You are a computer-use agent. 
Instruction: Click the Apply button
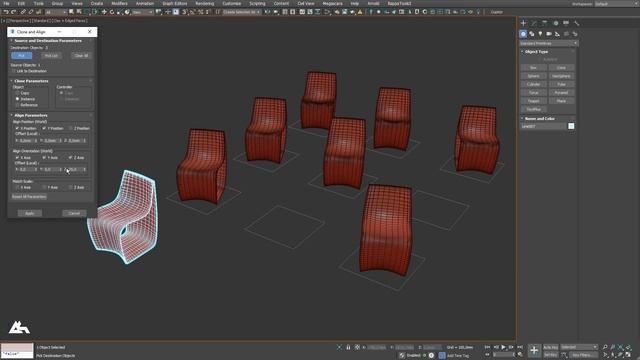click(x=29, y=213)
